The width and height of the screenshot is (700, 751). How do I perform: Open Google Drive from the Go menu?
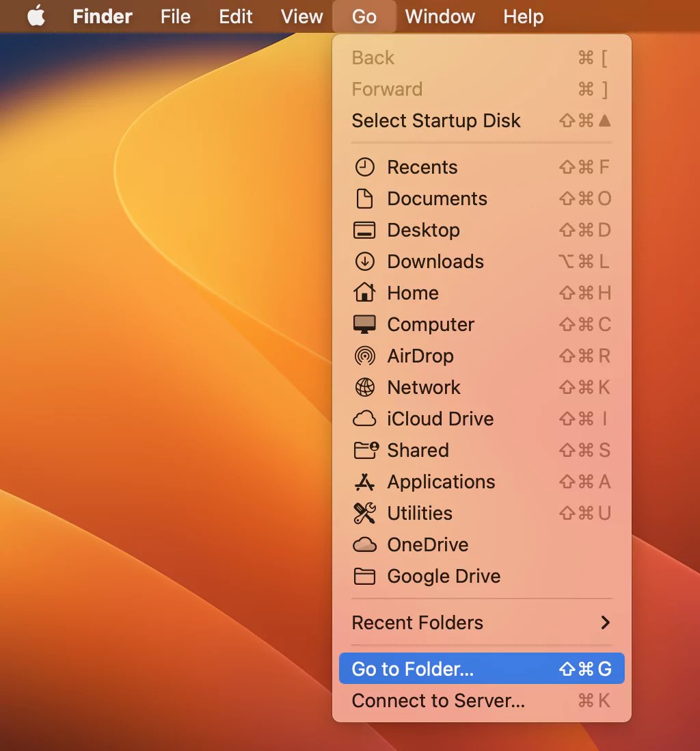point(443,576)
